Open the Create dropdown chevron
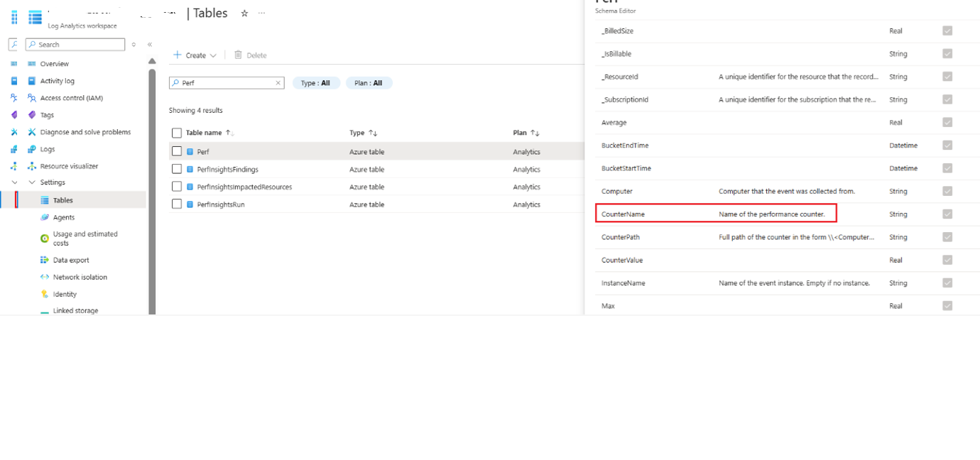Screen dimensions: 980x460 213,55
